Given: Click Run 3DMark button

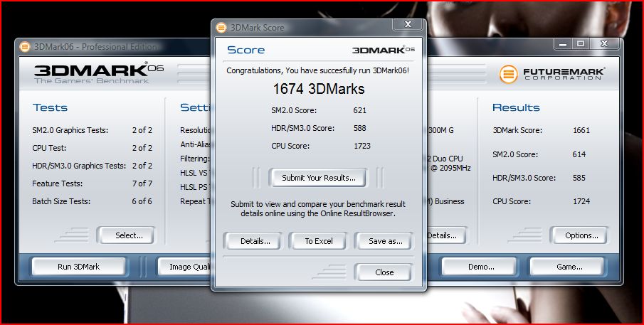Looking at the screenshot, I should click(78, 267).
